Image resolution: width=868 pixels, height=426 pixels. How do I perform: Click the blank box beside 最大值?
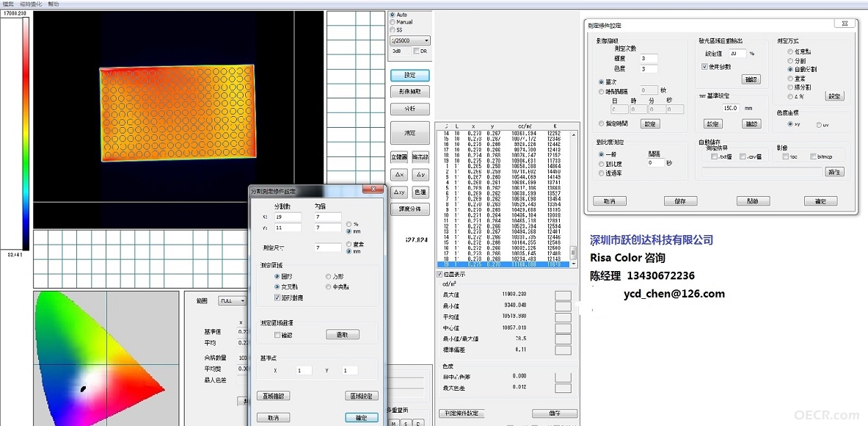pos(563,295)
